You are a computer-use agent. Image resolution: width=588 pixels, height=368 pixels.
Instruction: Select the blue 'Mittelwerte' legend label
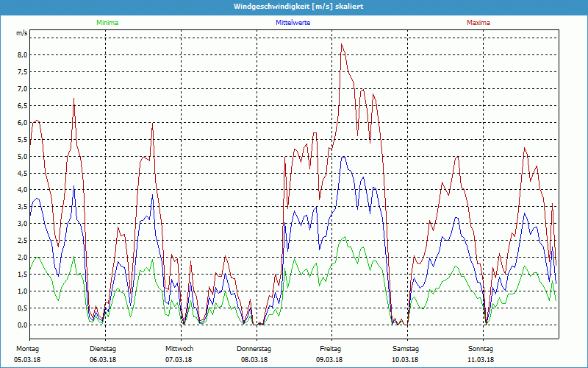(293, 23)
